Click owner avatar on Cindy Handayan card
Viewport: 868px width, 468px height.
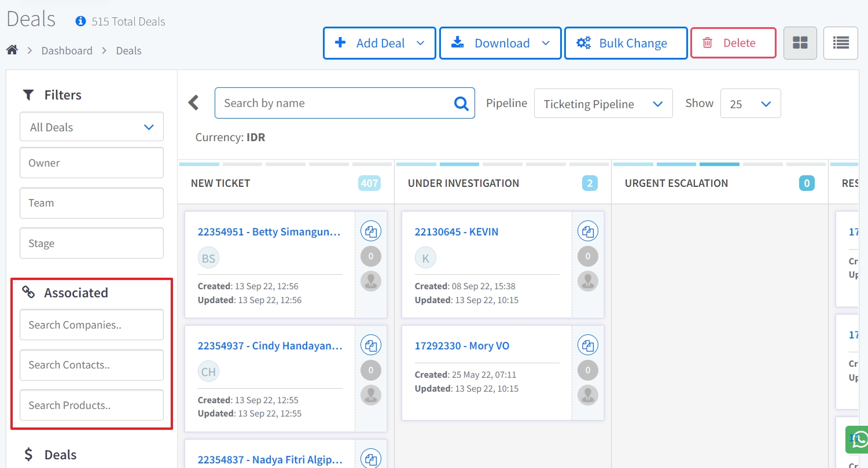[x=371, y=395]
